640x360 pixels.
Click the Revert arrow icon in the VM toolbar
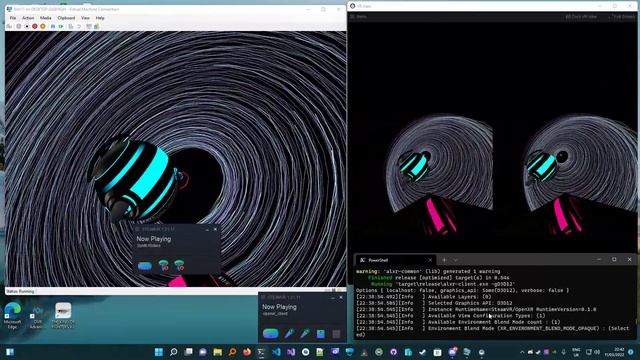point(79,27)
